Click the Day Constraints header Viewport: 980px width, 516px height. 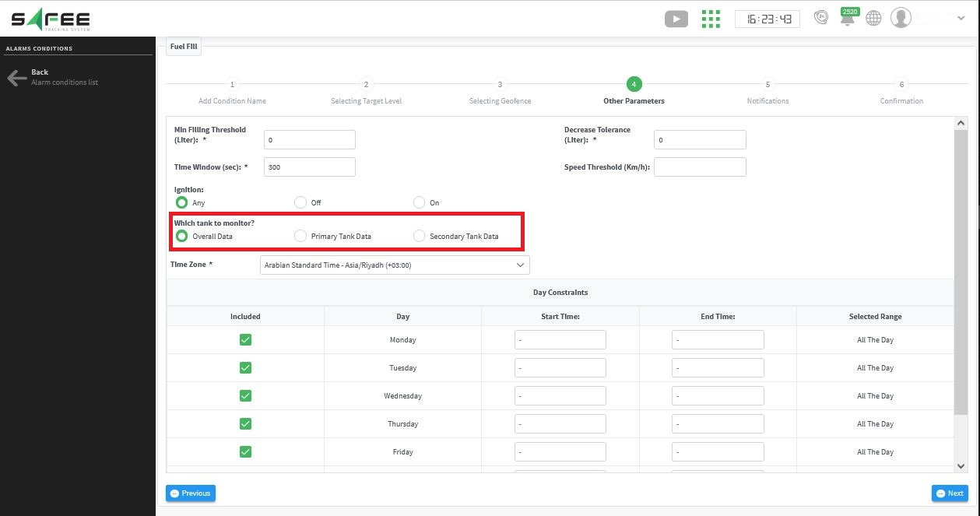(x=560, y=293)
